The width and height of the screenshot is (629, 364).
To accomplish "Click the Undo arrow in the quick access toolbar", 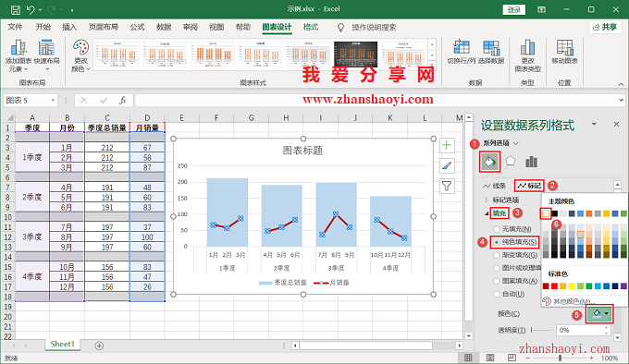I will click(31, 9).
